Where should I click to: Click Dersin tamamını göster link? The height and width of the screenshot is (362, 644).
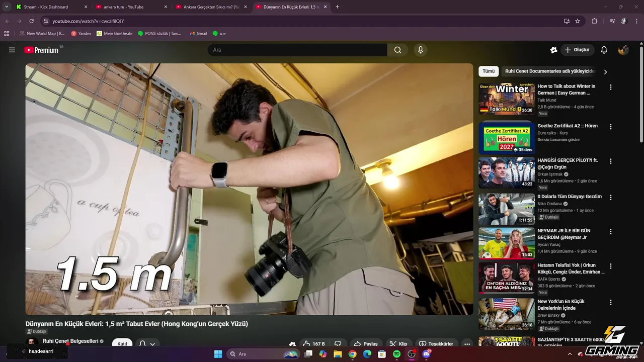click(558, 140)
